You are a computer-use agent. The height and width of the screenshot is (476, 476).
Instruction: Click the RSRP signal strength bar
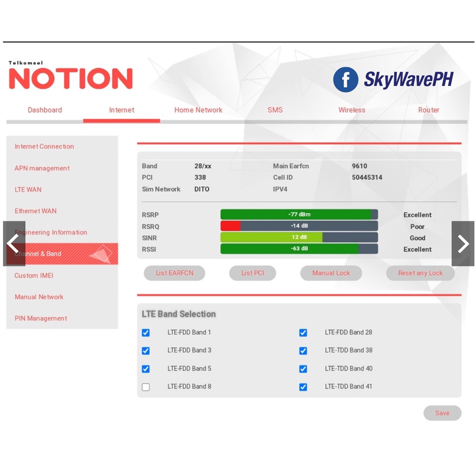coord(299,215)
